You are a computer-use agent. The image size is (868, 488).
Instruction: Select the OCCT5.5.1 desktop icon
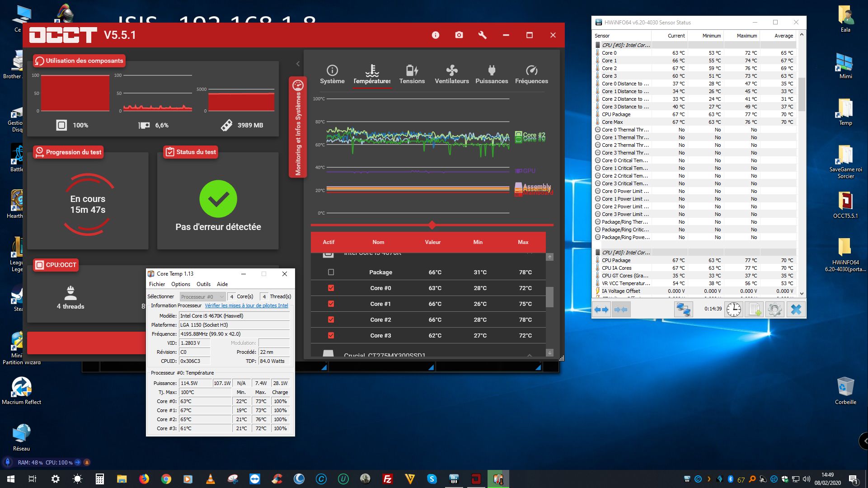[845, 205]
